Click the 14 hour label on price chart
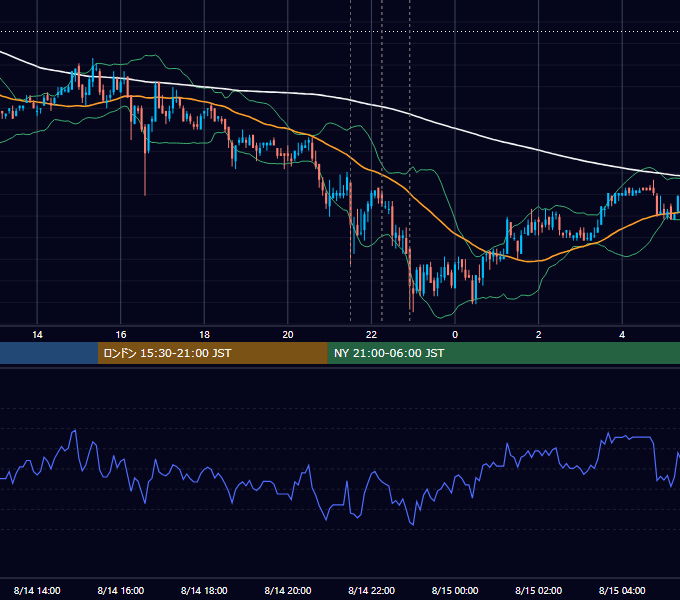This screenshot has width=680, height=600. point(37,335)
